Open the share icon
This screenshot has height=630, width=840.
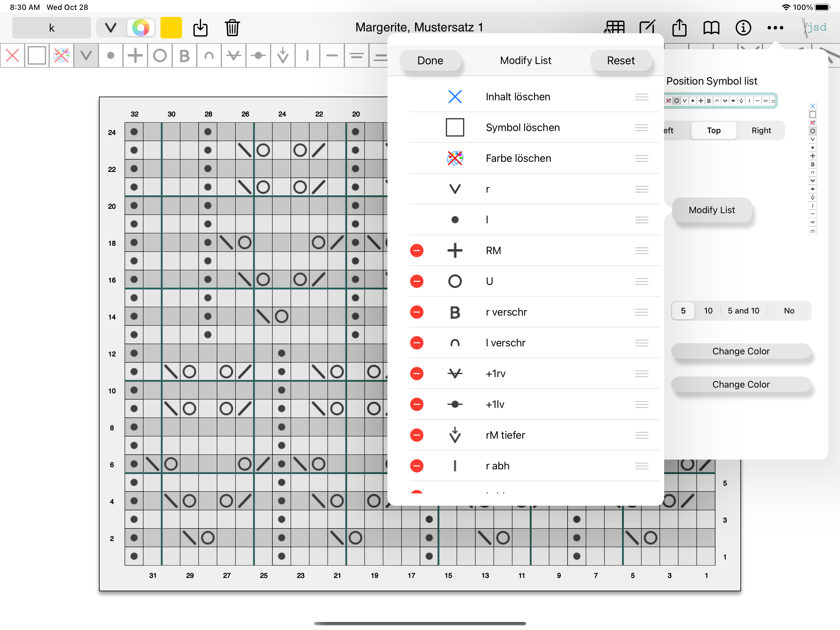[x=680, y=27]
